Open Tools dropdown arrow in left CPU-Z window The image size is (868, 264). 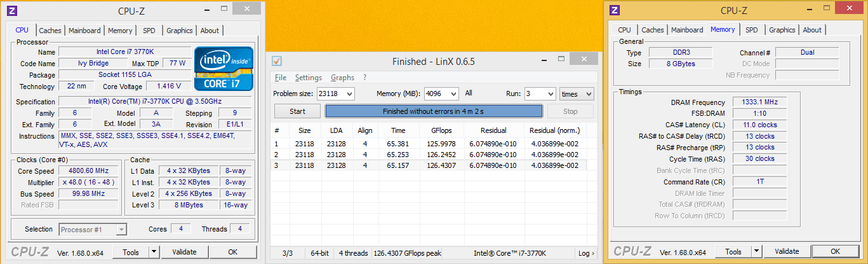tap(154, 252)
